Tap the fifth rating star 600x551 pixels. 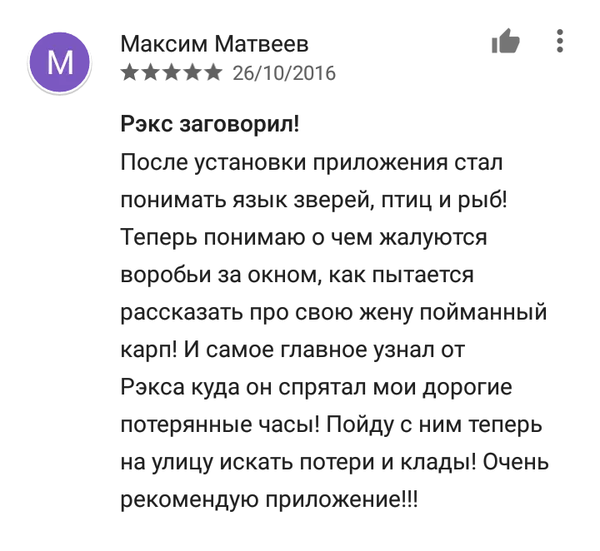click(213, 73)
